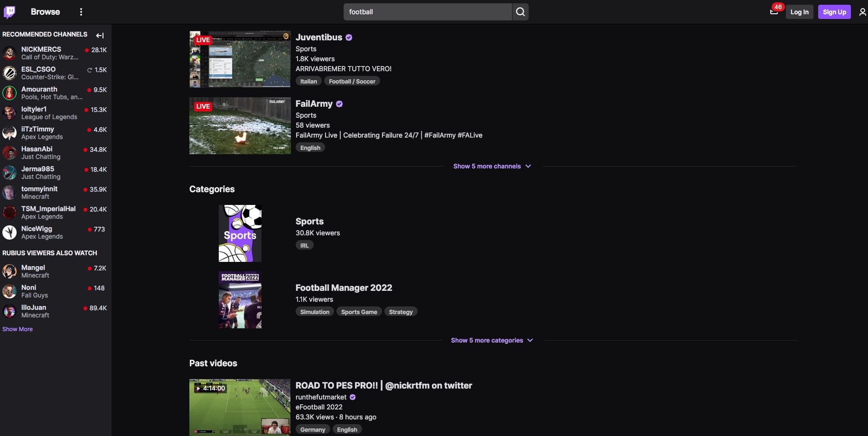Click FailArmy Live Celebrating Failure stream title

point(389,135)
